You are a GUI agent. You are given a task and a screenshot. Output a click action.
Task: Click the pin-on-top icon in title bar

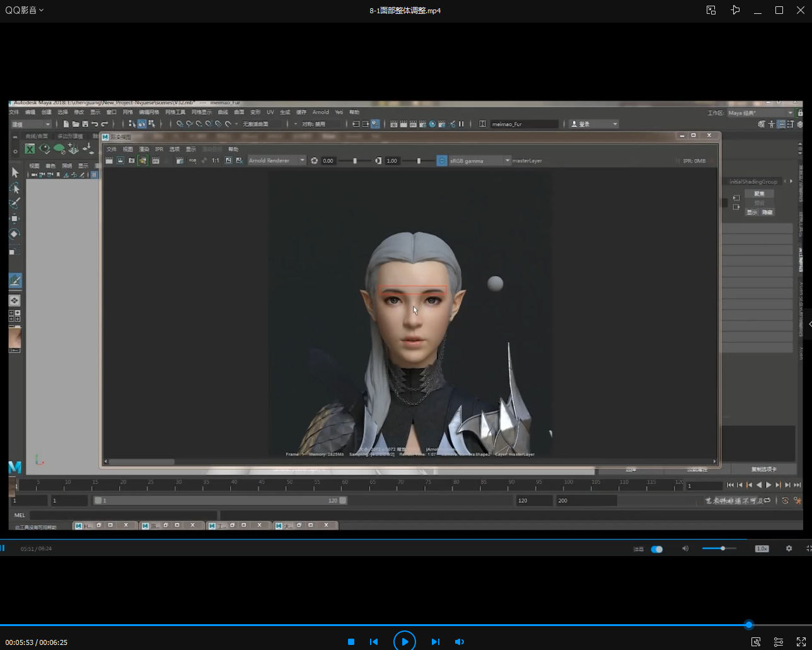click(x=735, y=10)
